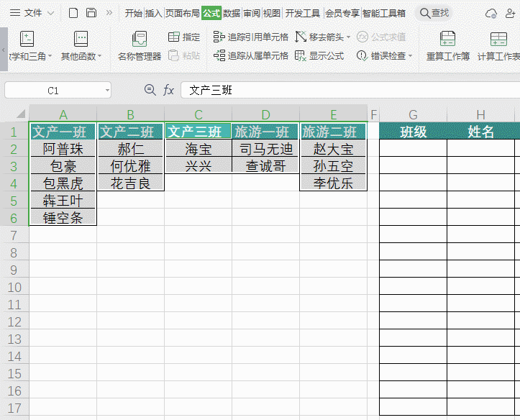This screenshot has height=420, width=520.
Task: Select cell 孙五空
Action: [333, 166]
